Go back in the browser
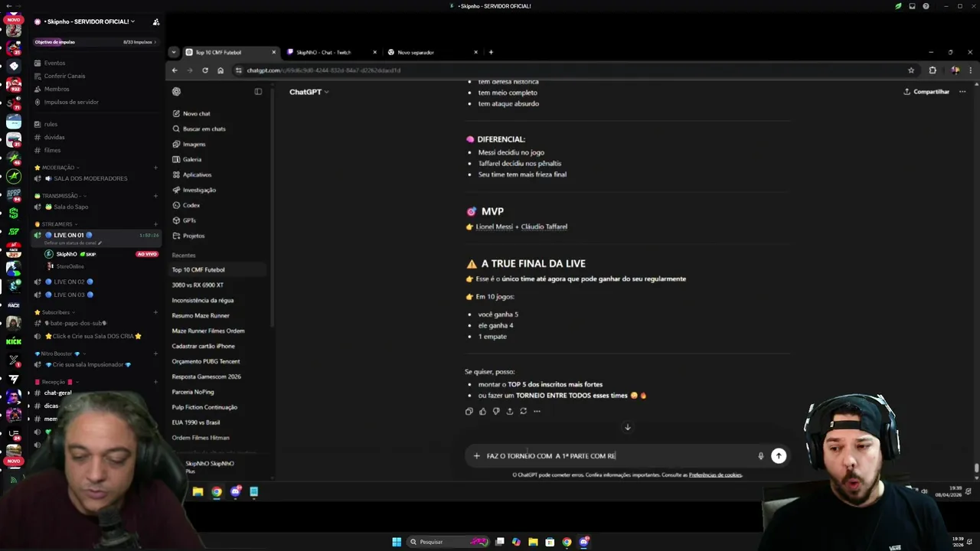The width and height of the screenshot is (980, 551). click(x=175, y=70)
